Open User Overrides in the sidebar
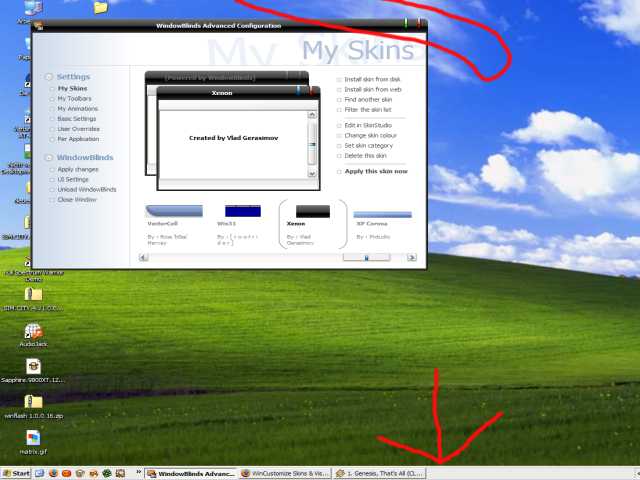 click(x=78, y=129)
